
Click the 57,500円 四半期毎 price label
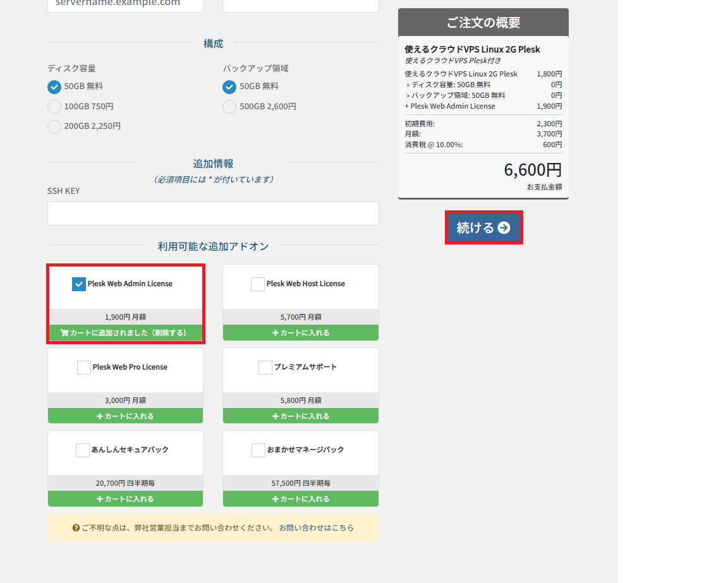point(301,483)
